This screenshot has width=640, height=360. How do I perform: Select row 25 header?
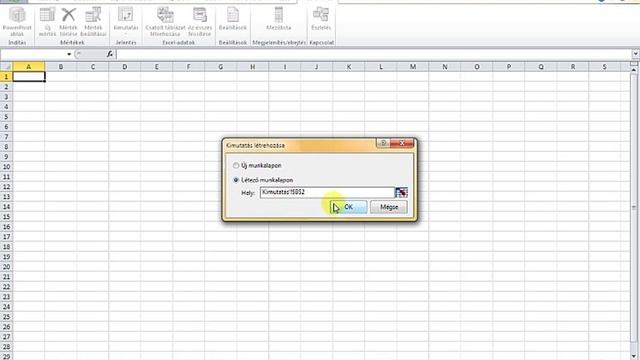click(6, 317)
